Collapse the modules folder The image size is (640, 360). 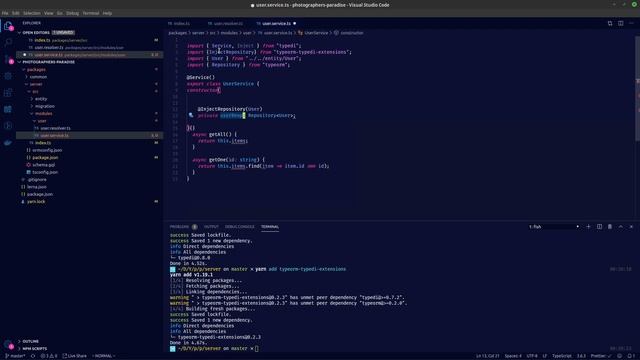pos(43,113)
